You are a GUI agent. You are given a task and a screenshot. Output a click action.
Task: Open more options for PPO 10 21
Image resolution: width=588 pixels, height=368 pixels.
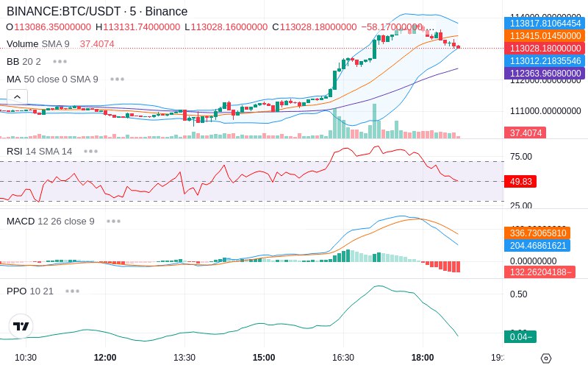tap(72, 291)
